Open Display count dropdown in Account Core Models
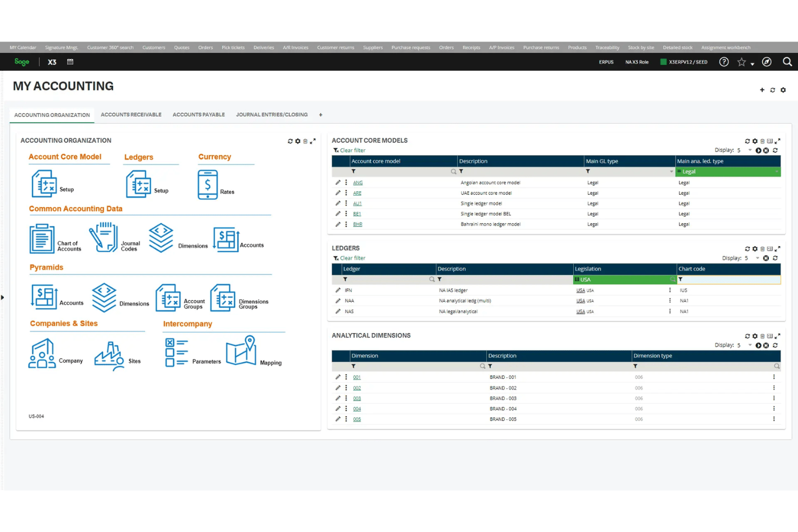 click(x=749, y=150)
